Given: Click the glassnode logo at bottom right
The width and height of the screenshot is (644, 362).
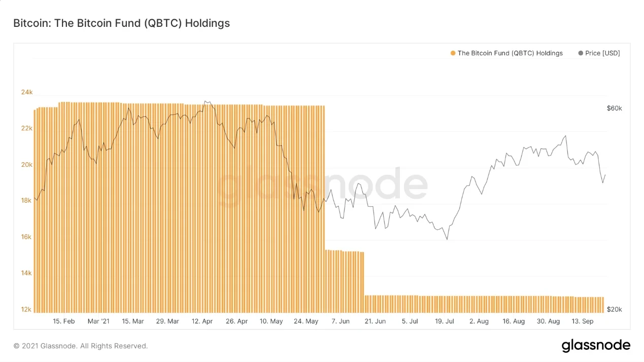Looking at the screenshot, I should (x=596, y=346).
